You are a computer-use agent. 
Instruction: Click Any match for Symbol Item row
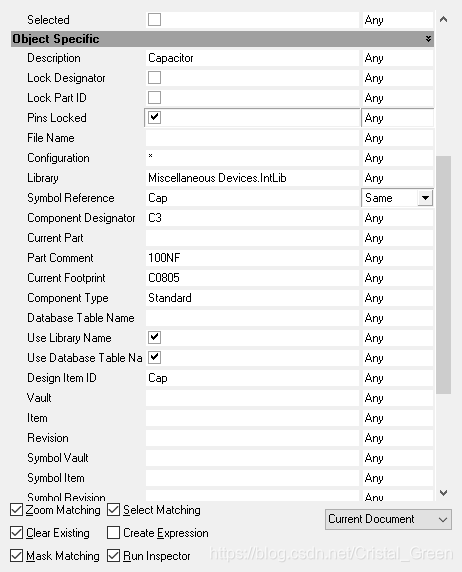(398, 478)
